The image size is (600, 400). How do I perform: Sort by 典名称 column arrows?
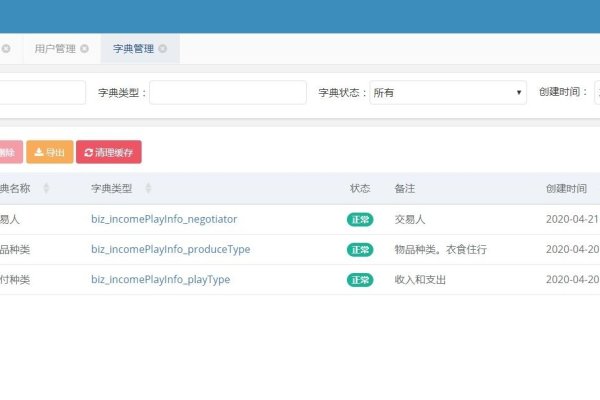coord(46,188)
